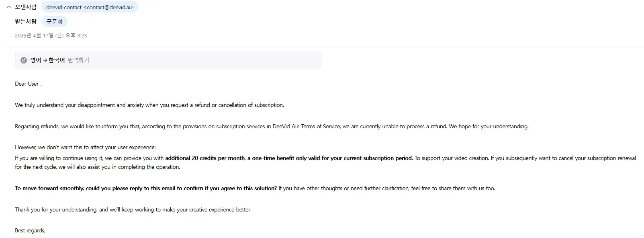Open the deevid-contact sender chip

[90, 7]
